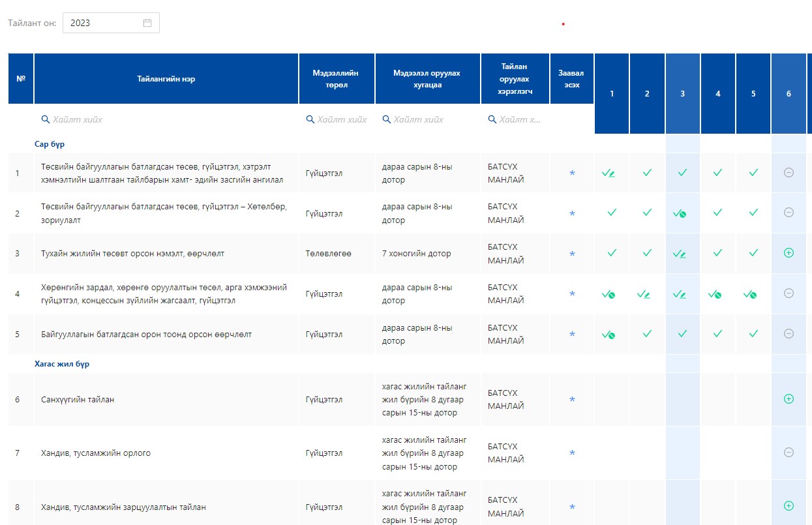Viewport: 812px width, 525px height.
Task: Click green checkmark in row 3, month 4
Action: point(717,253)
